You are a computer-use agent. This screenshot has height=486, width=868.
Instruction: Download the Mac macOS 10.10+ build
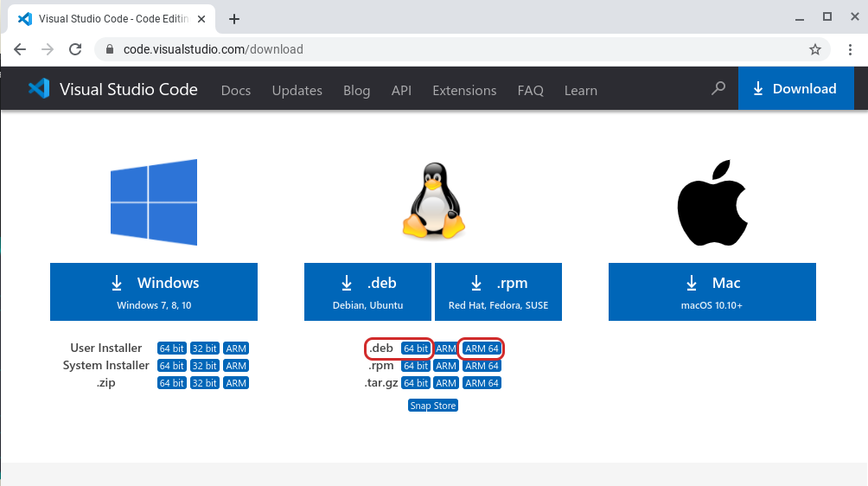tap(712, 292)
